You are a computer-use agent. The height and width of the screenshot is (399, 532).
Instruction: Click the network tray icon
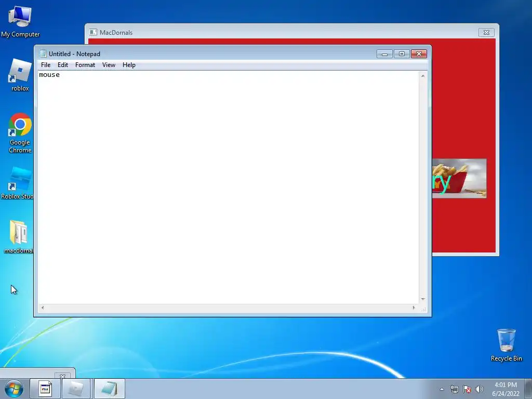454,389
